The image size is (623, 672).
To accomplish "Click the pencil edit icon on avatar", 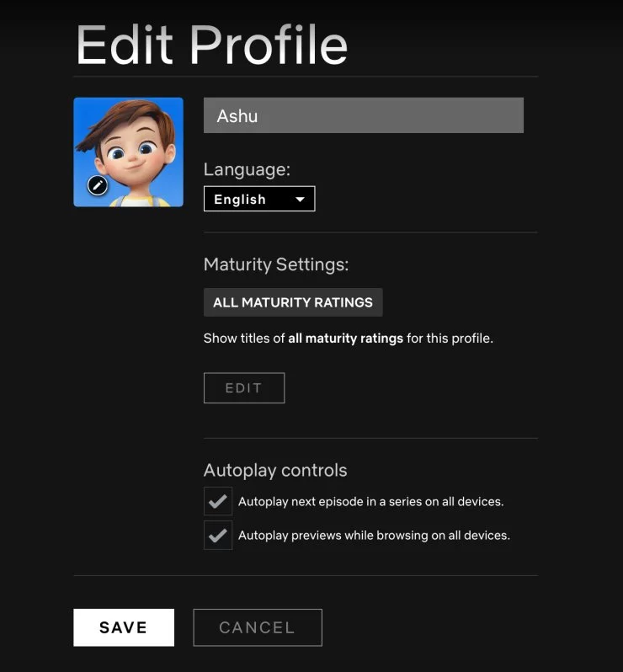I will 98,185.
